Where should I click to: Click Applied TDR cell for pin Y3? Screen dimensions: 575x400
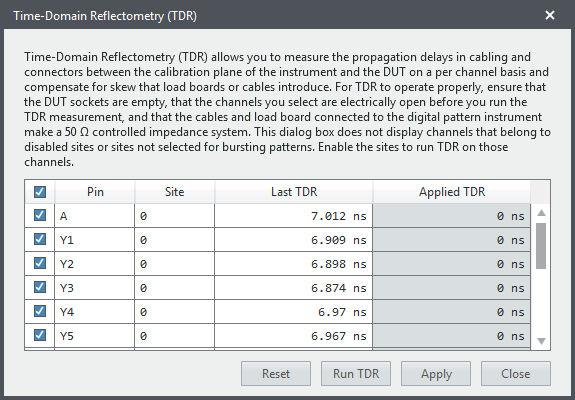click(x=451, y=288)
